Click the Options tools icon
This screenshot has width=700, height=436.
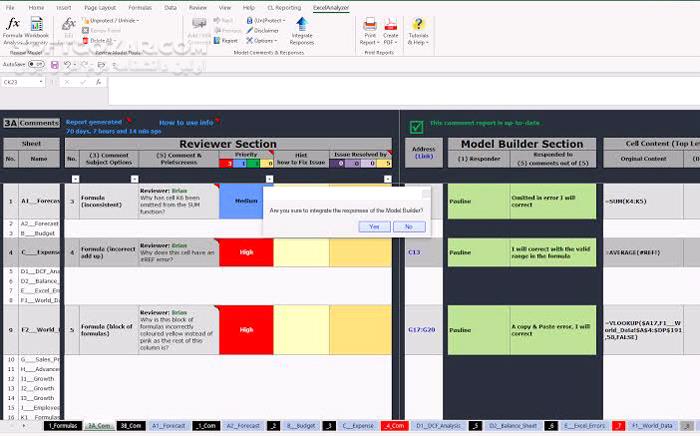(250, 41)
